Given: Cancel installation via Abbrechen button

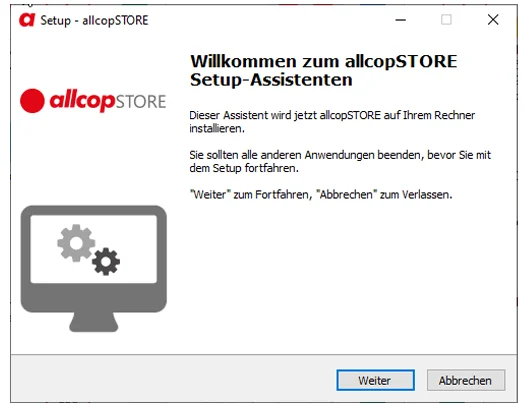Looking at the screenshot, I should [x=466, y=380].
